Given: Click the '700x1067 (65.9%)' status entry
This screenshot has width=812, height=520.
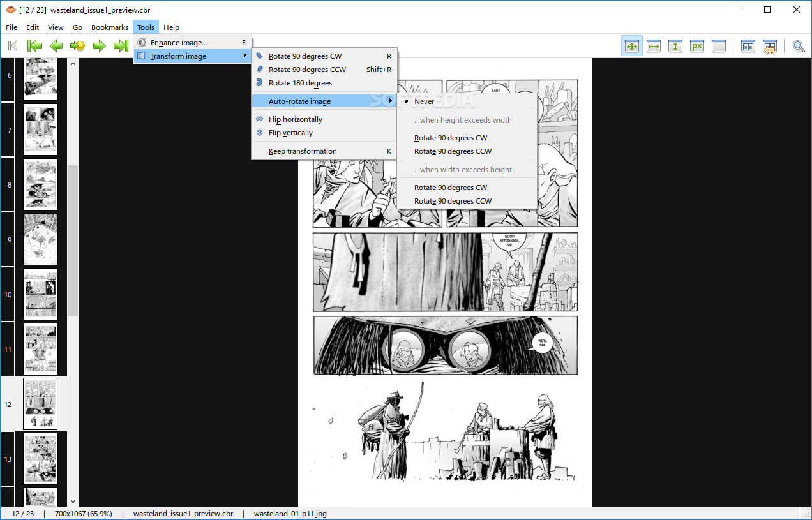Looking at the screenshot, I should 83,514.
